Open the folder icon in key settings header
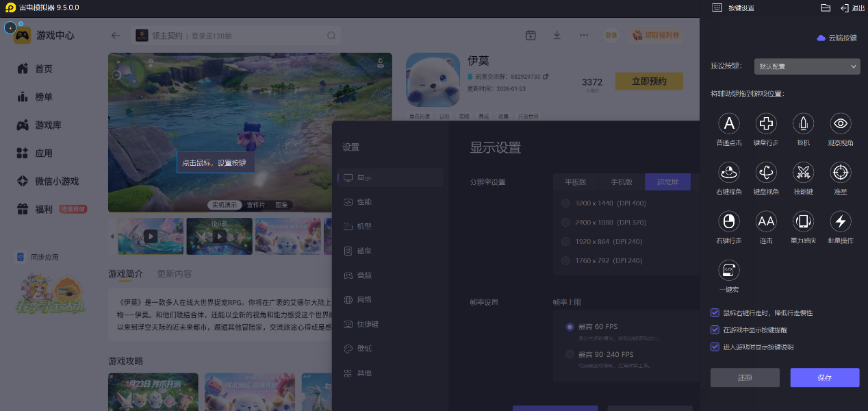Image resolution: width=868 pixels, height=411 pixels. (826, 8)
